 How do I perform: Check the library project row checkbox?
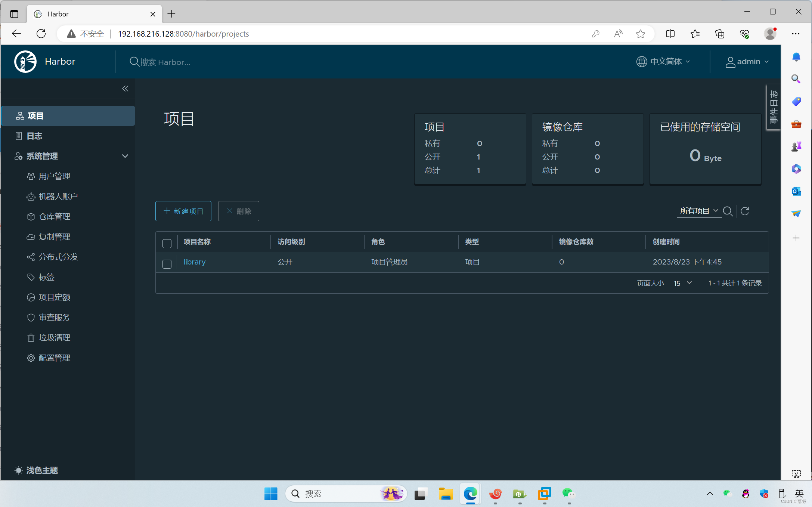tap(167, 264)
